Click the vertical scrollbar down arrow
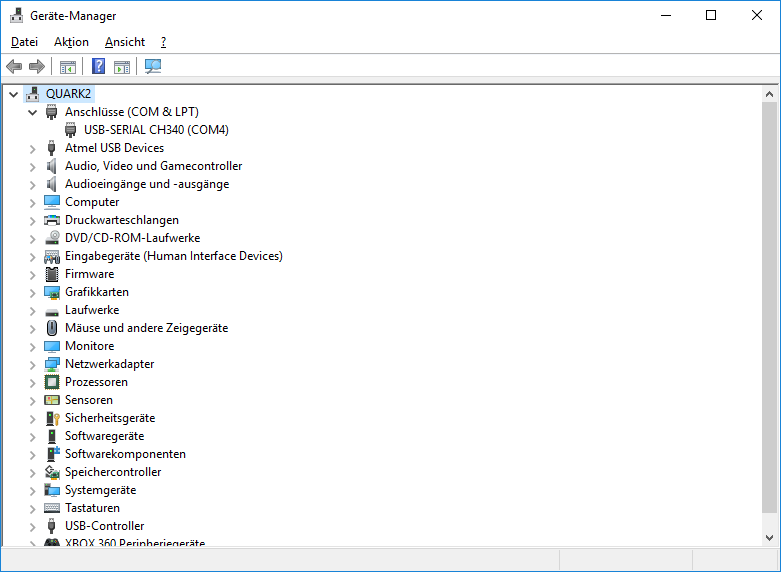The width and height of the screenshot is (781, 572). coord(770,538)
